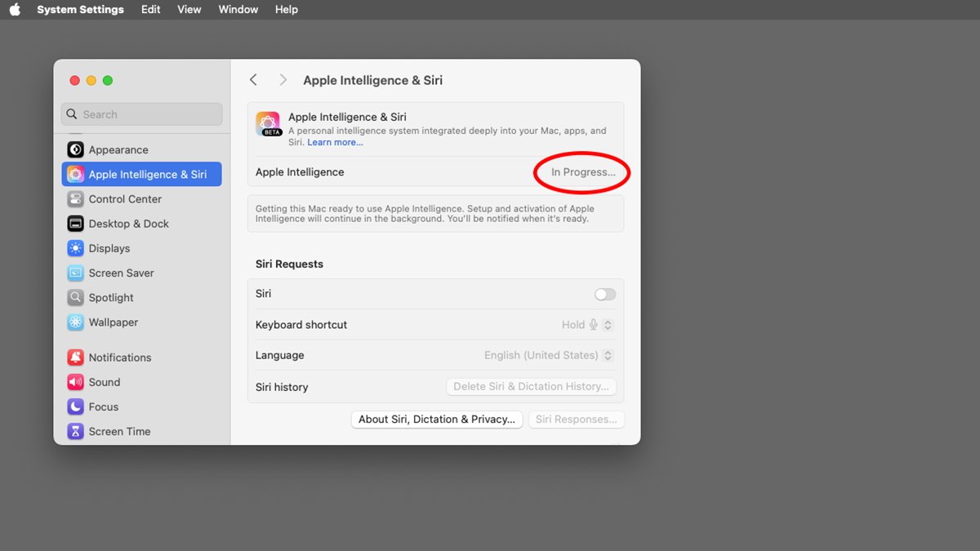Screen dimensions: 980x551
Task: Select the Wallpaper icon in sidebar
Action: tap(75, 322)
